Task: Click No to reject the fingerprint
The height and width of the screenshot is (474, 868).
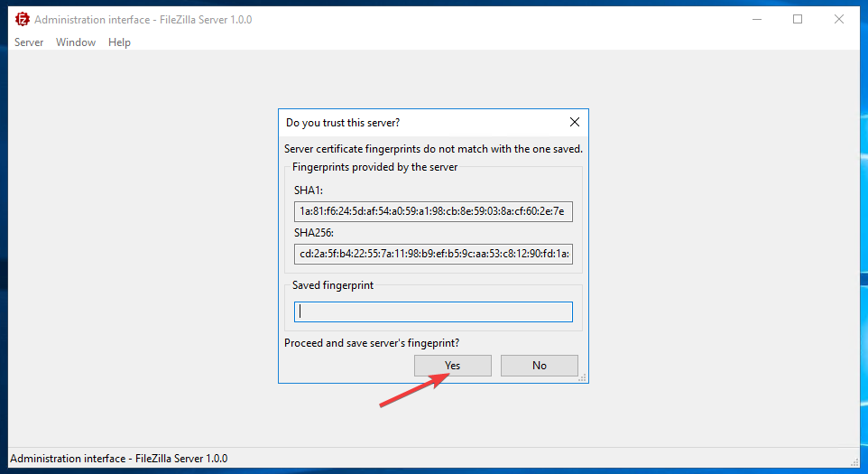Action: click(540, 366)
